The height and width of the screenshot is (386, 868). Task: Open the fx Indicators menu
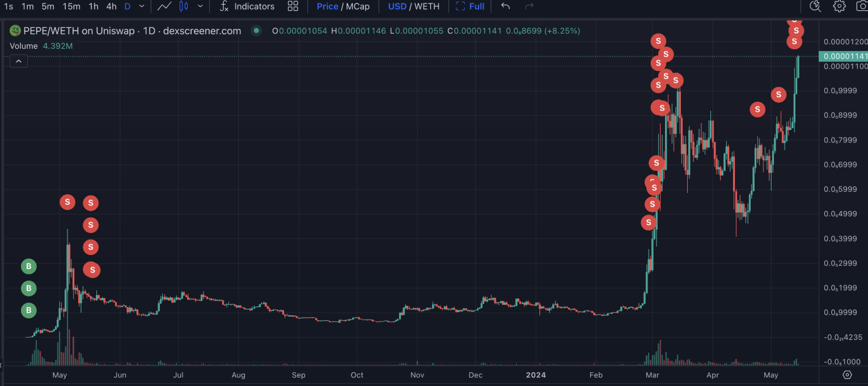pos(247,6)
